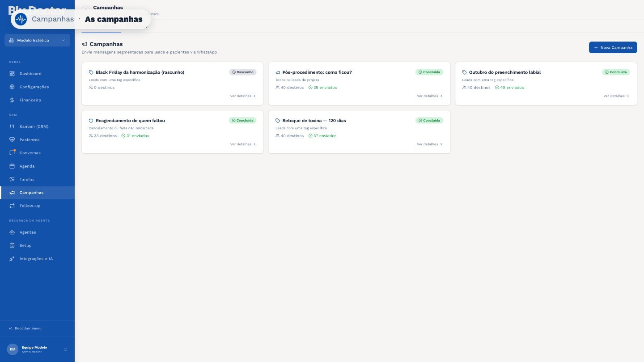Create a campaign with Nova Campanha button
The width and height of the screenshot is (644, 362).
pos(613,47)
